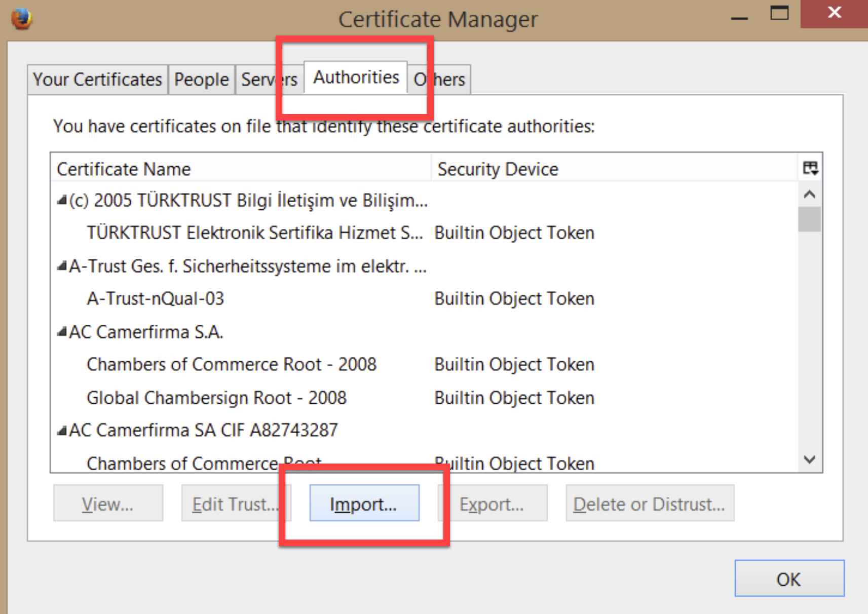The width and height of the screenshot is (868, 614).
Task: Switch to the Your Certificates tab
Action: (x=97, y=80)
